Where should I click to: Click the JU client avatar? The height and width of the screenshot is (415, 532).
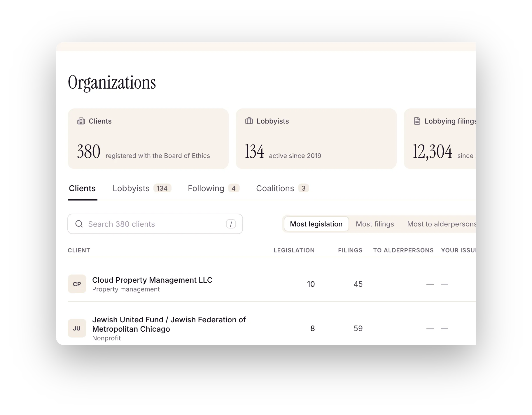tap(77, 328)
